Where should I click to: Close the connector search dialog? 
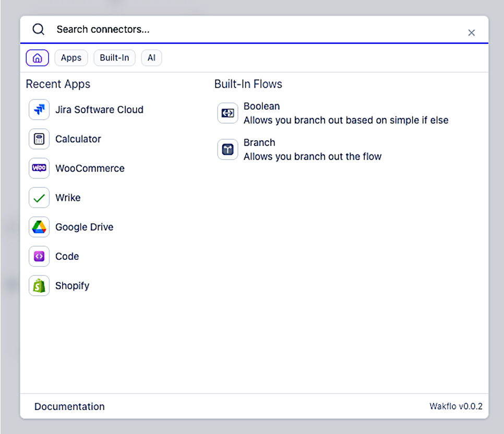[471, 32]
